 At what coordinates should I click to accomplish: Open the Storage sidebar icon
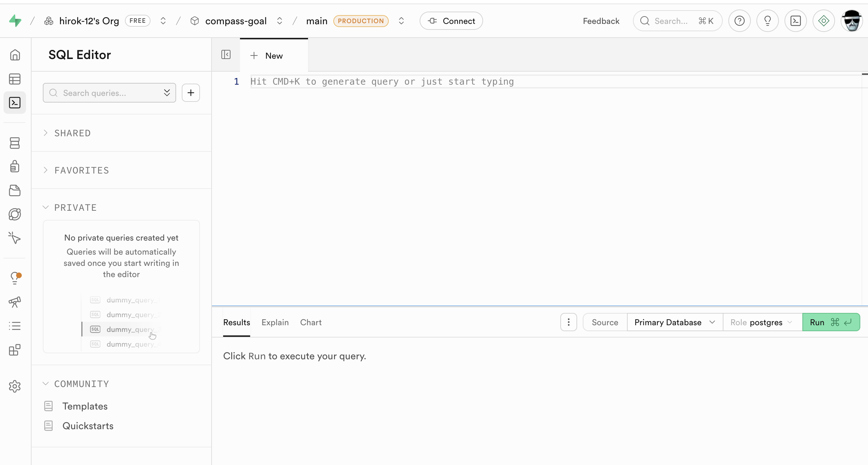[15, 190]
